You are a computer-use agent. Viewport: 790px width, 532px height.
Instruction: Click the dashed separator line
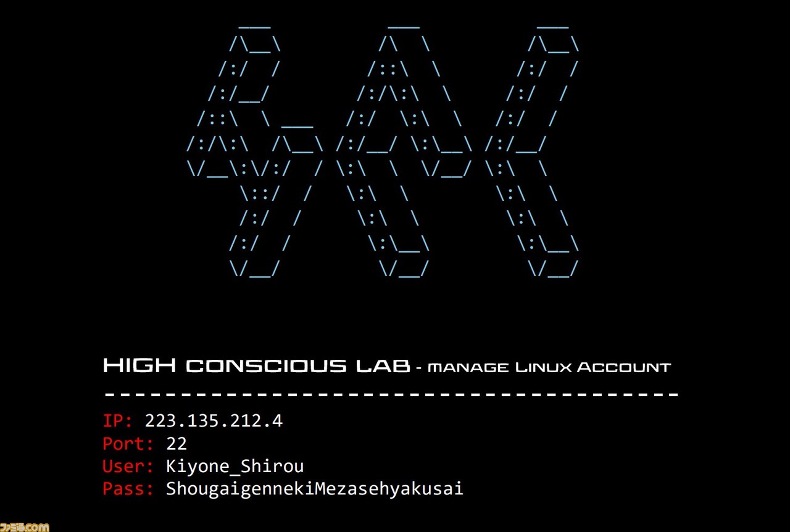click(x=391, y=394)
